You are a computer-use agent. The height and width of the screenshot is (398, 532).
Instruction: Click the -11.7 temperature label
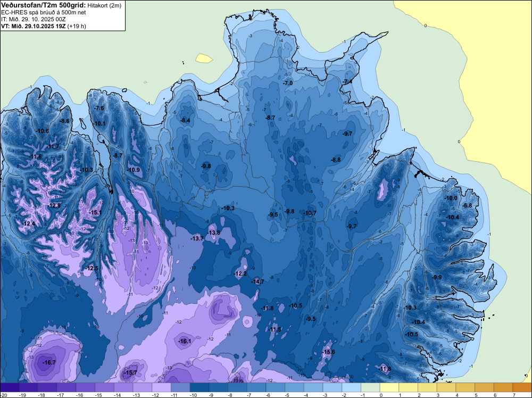click(53, 146)
